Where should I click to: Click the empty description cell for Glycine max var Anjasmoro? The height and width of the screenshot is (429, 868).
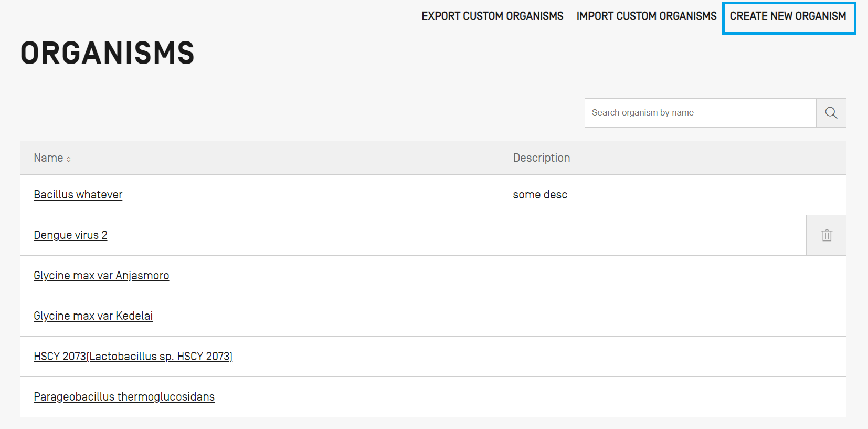pyautogui.click(x=672, y=276)
